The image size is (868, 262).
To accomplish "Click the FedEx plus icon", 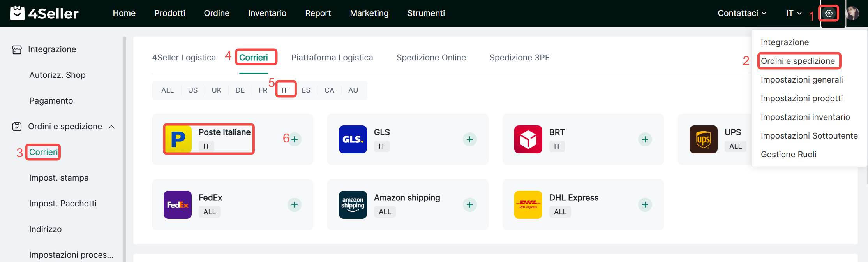I will (295, 205).
